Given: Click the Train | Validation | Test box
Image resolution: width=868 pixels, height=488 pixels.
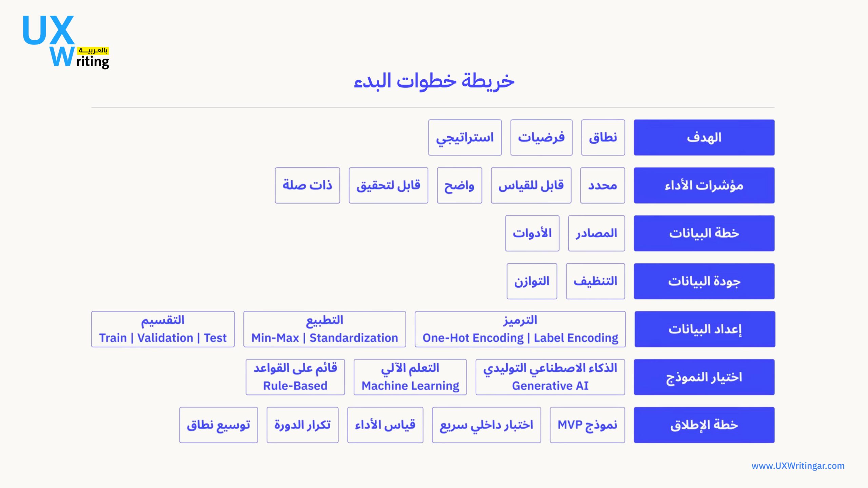Looking at the screenshot, I should point(163,329).
